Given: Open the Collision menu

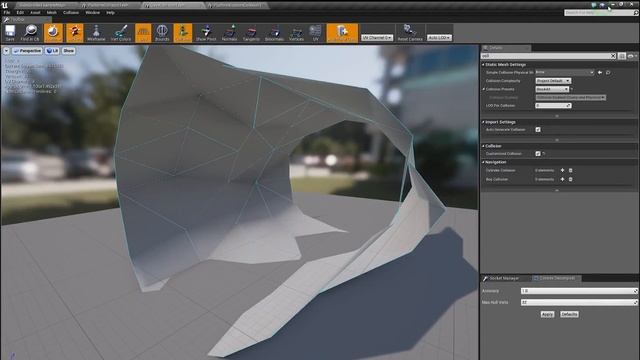Looking at the screenshot, I should click(71, 13).
